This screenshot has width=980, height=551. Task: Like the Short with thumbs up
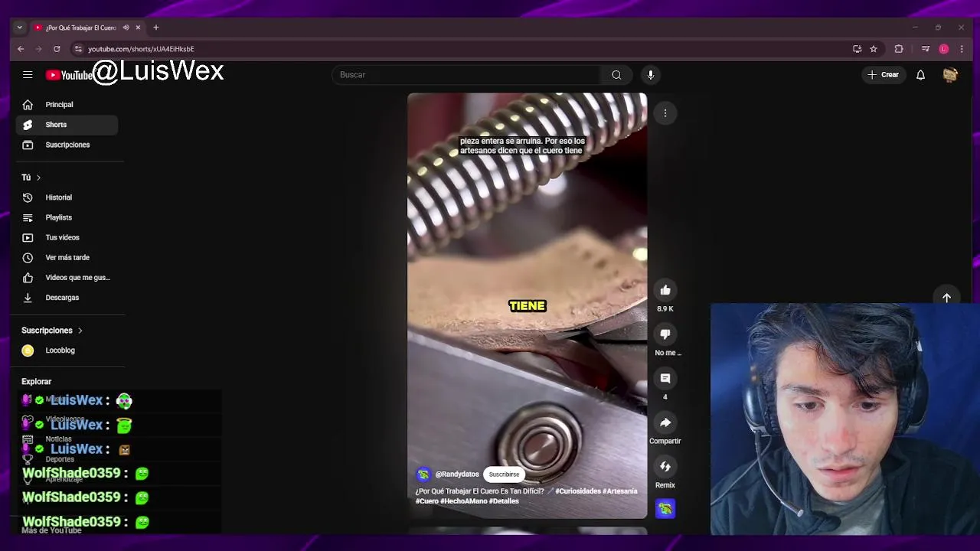pos(665,290)
